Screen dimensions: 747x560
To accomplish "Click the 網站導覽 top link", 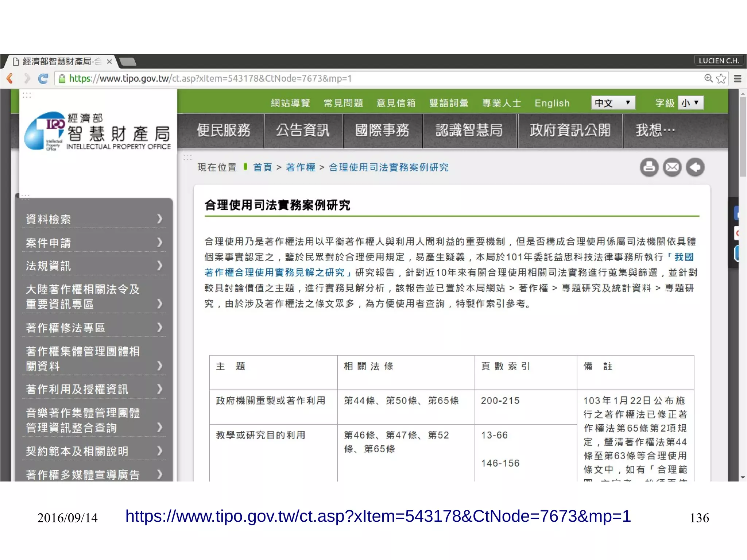I will point(291,103).
